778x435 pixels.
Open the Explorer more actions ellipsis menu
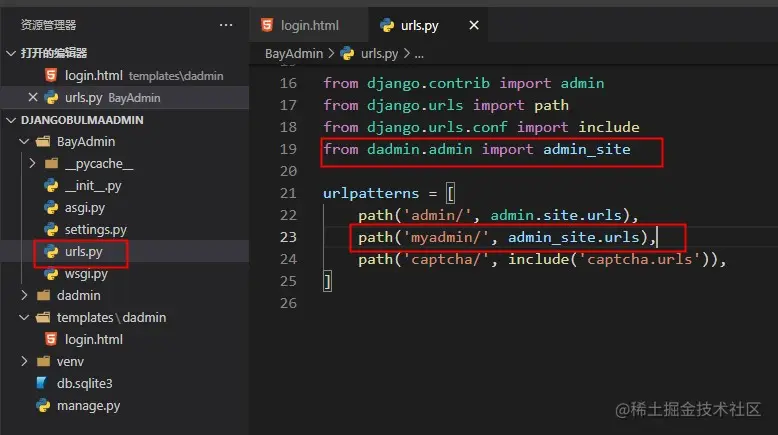point(226,25)
